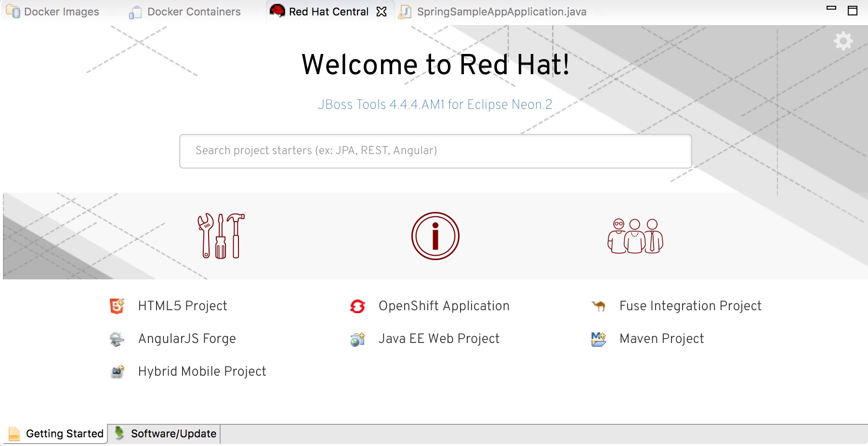Click the Docker Containers tab icon
This screenshot has width=868, height=446.
click(x=135, y=12)
